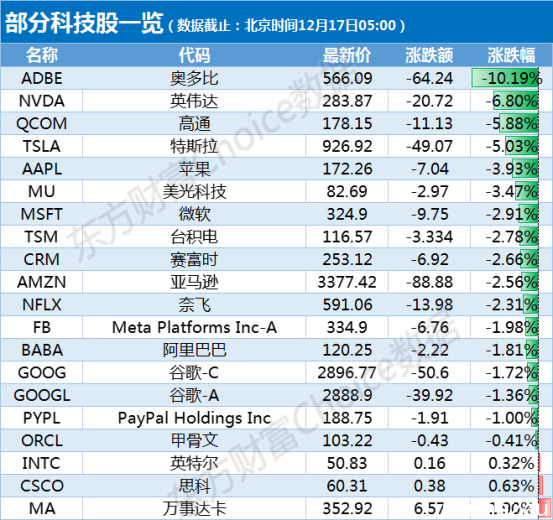Click the -0.41% percent cell
Screen dimensions: 553x520
pos(511,441)
